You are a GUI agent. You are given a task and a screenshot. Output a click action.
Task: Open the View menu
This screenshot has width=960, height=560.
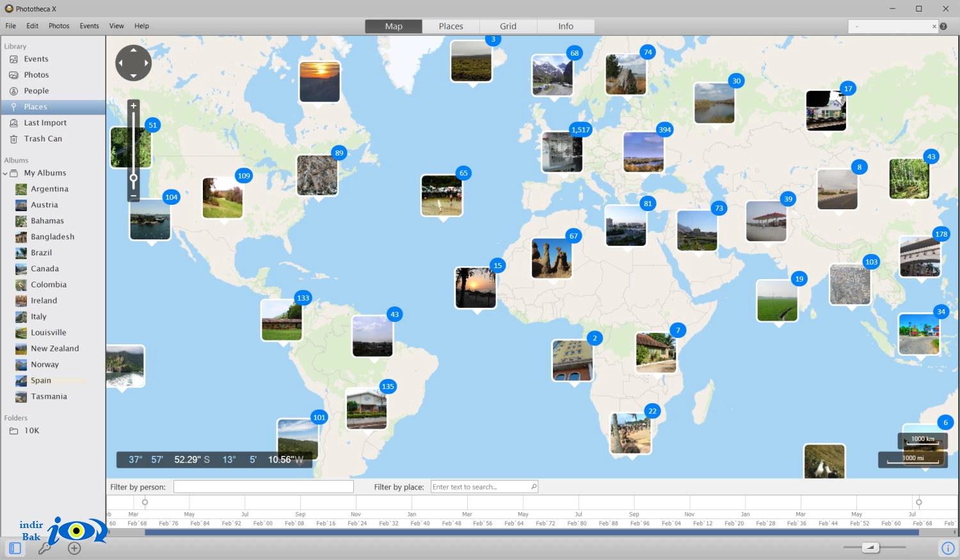[x=116, y=26]
